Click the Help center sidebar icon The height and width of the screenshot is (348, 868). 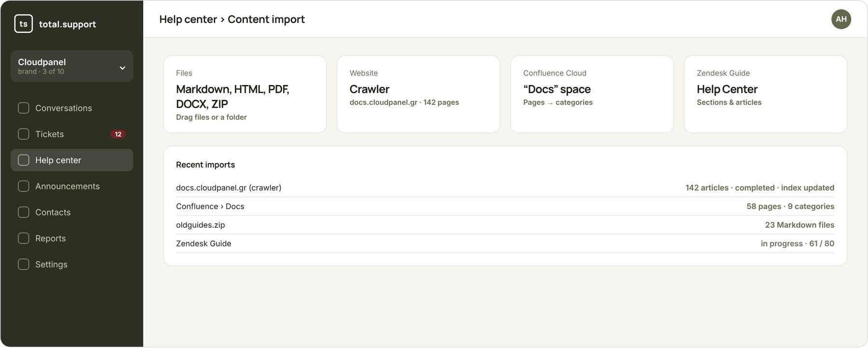(24, 160)
